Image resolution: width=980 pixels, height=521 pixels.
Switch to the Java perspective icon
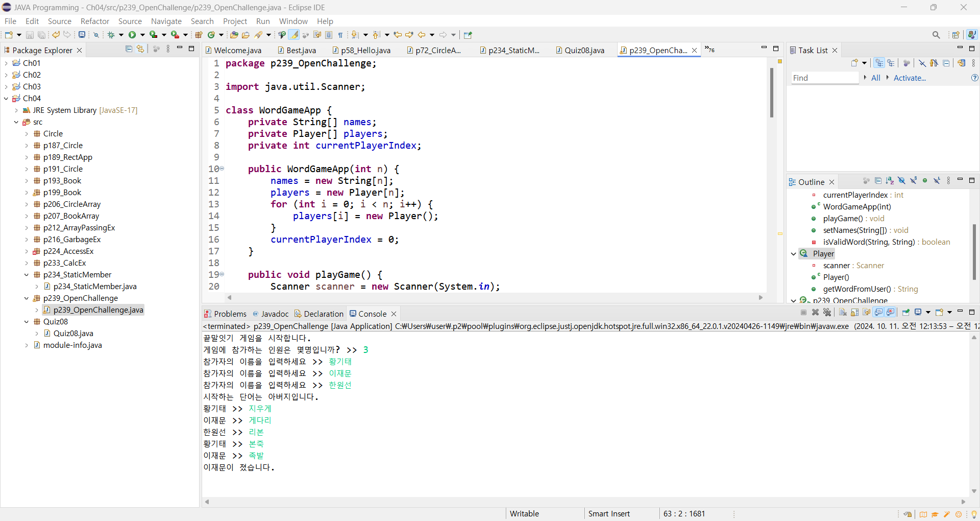point(972,35)
